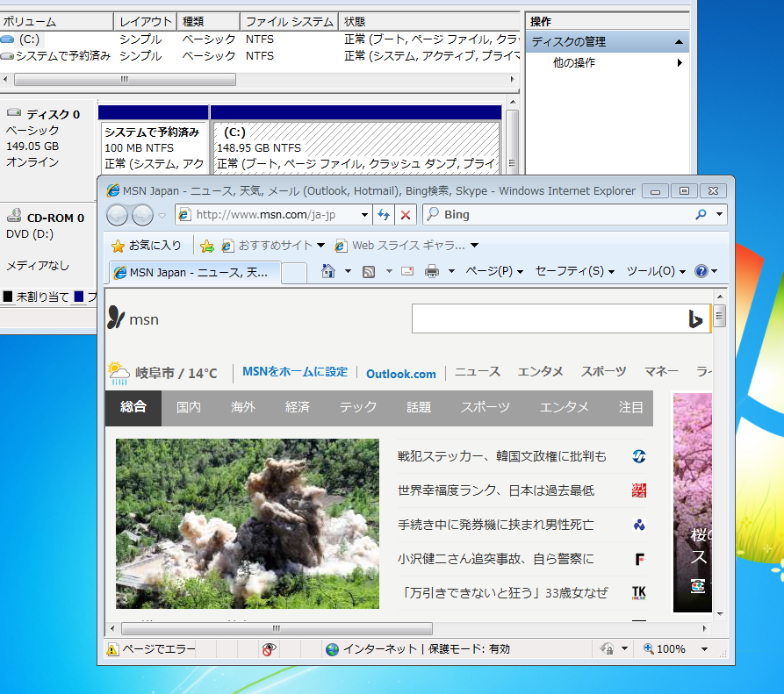The width and height of the screenshot is (784, 694).
Task: Click the cherry blossom ad image
Action: (x=692, y=502)
